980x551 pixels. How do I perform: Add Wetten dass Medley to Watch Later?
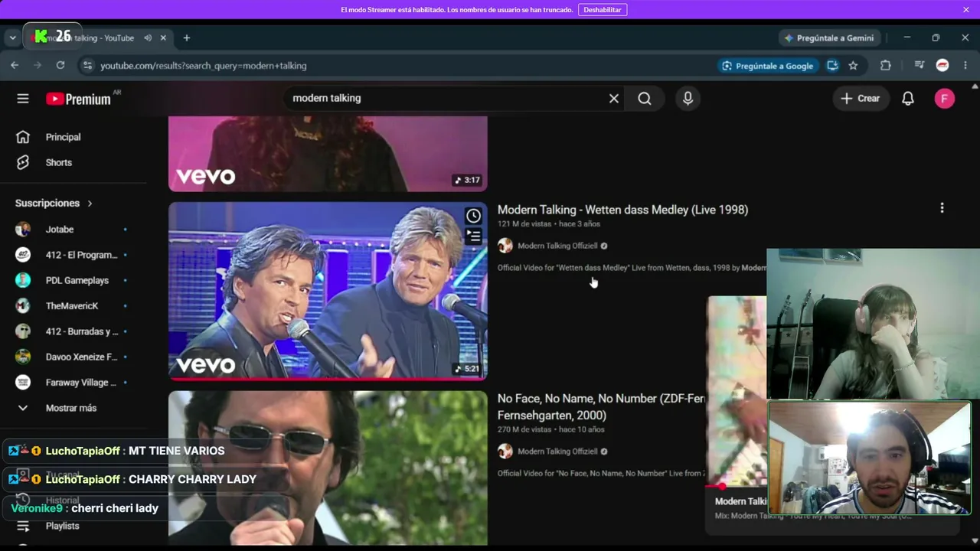[474, 216]
